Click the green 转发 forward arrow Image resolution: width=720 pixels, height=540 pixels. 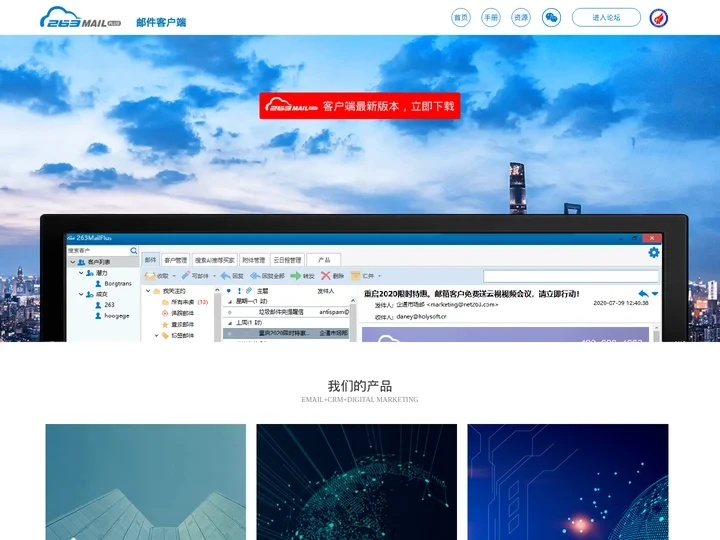[296, 276]
